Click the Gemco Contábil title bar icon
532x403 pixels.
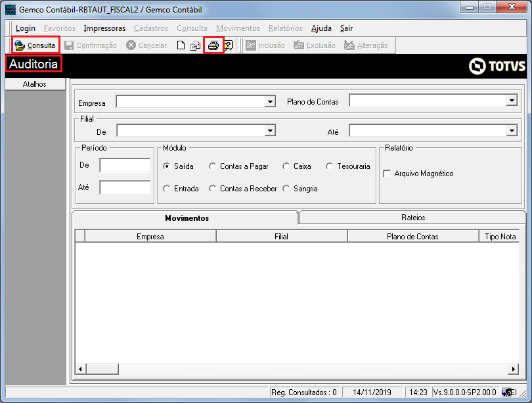(11, 9)
